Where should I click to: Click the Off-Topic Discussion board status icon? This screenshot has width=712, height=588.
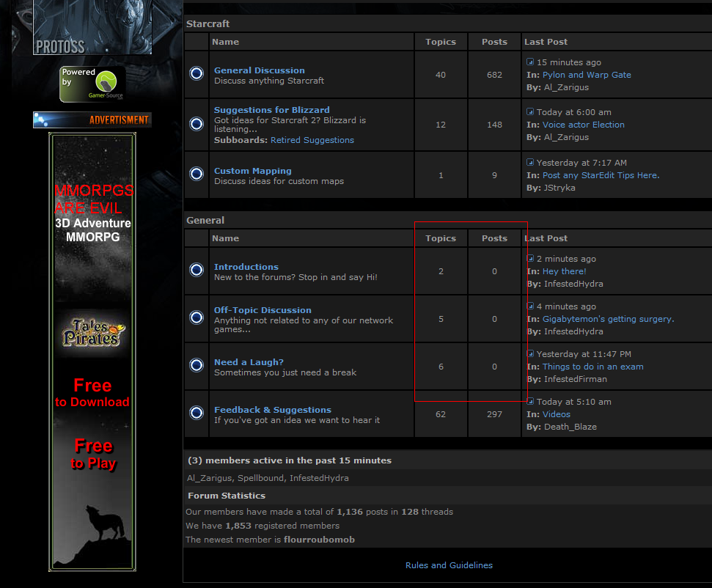pos(197,317)
